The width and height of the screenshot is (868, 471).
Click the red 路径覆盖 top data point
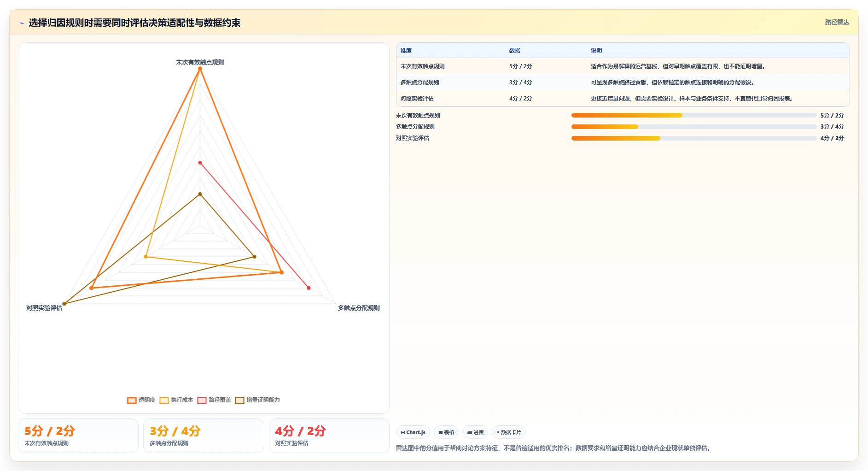[200, 163]
